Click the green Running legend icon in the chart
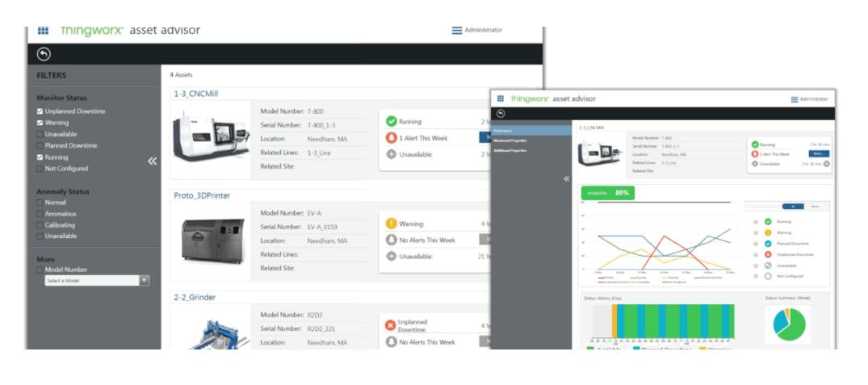Screen dimensions: 868x385 point(768,222)
